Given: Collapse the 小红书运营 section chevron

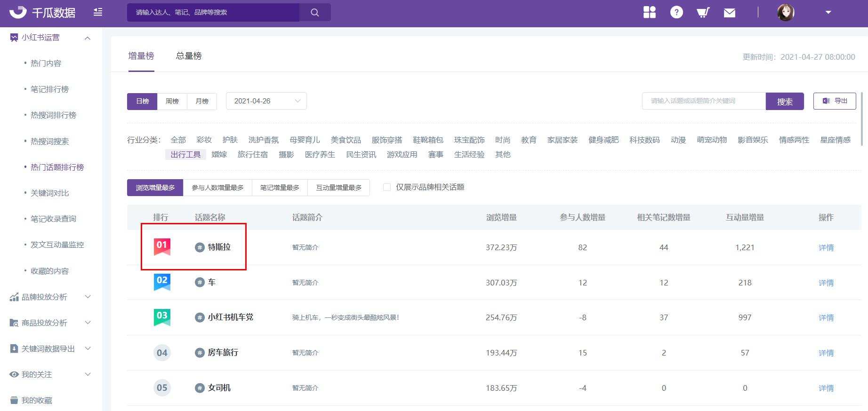Looking at the screenshot, I should coord(88,38).
